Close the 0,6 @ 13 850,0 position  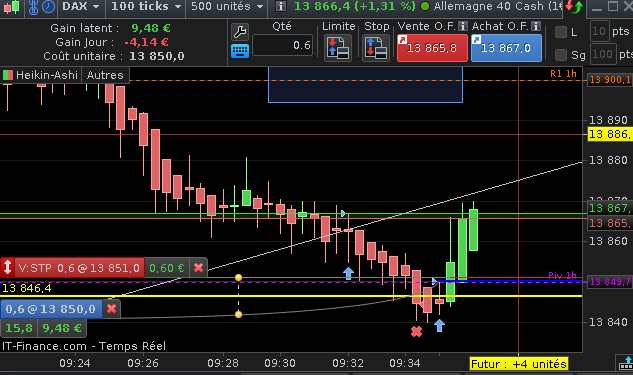click(x=112, y=309)
